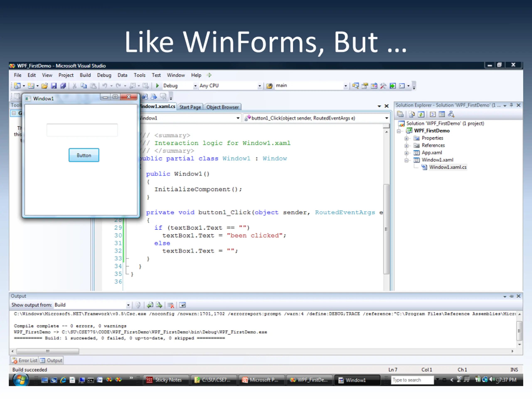Viewport: 532px width, 399px height.
Task: Click the code editor vertical scrollbar
Action: point(386,229)
